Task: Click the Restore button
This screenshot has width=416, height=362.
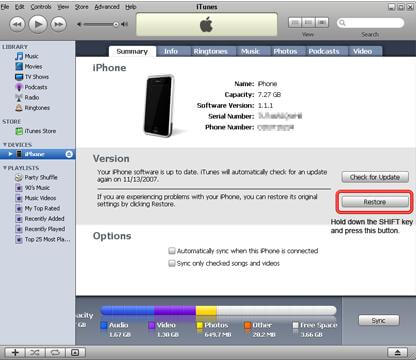Action: click(375, 202)
